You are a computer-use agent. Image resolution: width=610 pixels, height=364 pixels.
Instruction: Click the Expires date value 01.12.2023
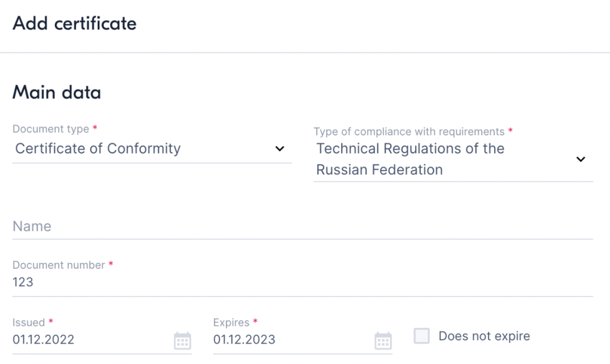[244, 340]
